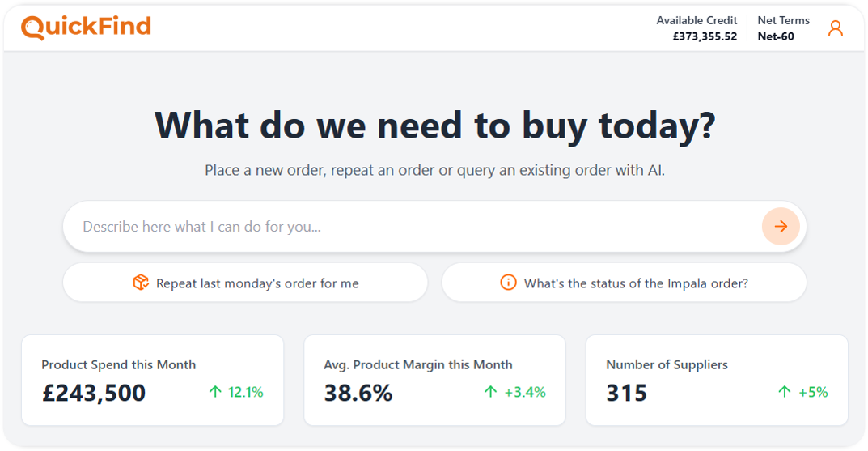Open the Product Spend this Month card
Viewport: 868px width, 451px height.
[152, 380]
